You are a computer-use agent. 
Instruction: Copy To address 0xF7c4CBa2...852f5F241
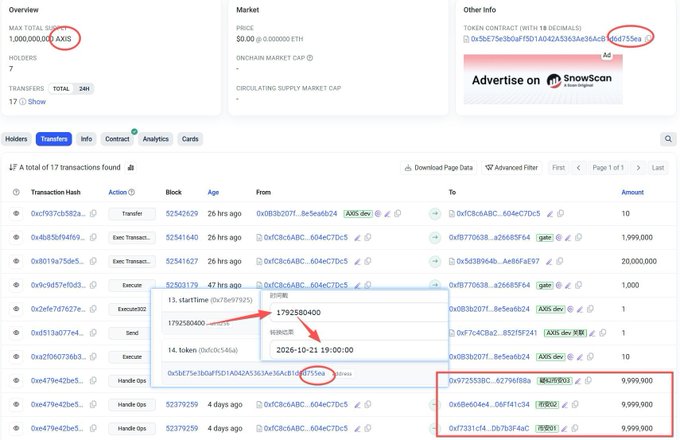[602, 333]
